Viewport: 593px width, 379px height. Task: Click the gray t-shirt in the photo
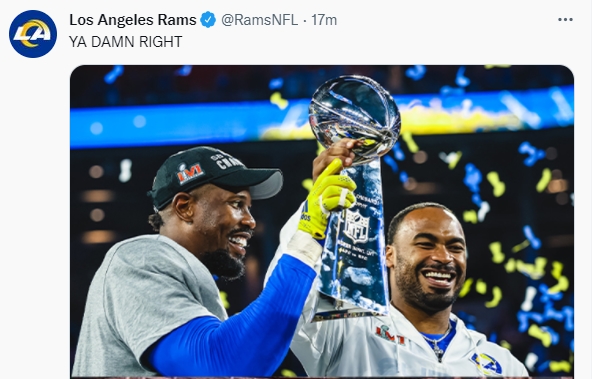point(148,306)
